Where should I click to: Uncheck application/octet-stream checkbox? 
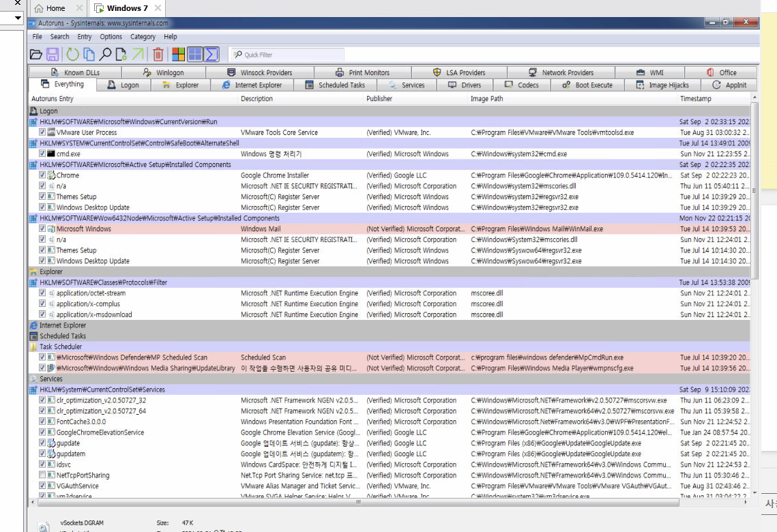42,293
